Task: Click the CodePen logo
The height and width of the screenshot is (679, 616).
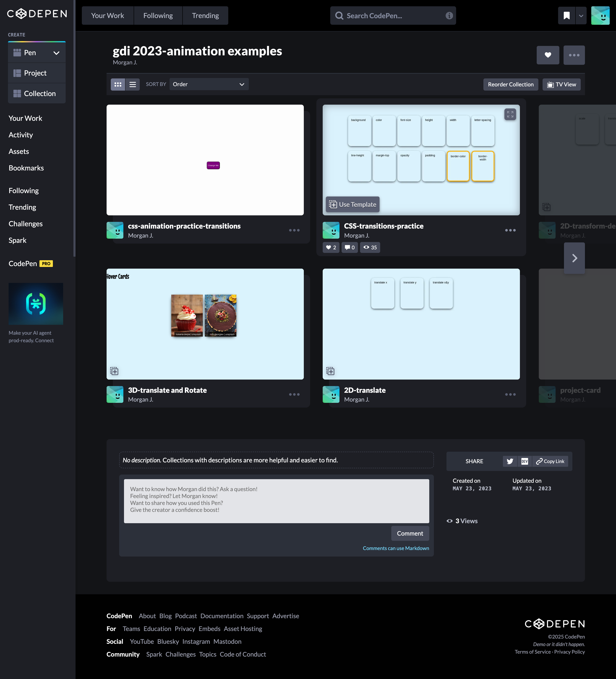Action: [37, 14]
